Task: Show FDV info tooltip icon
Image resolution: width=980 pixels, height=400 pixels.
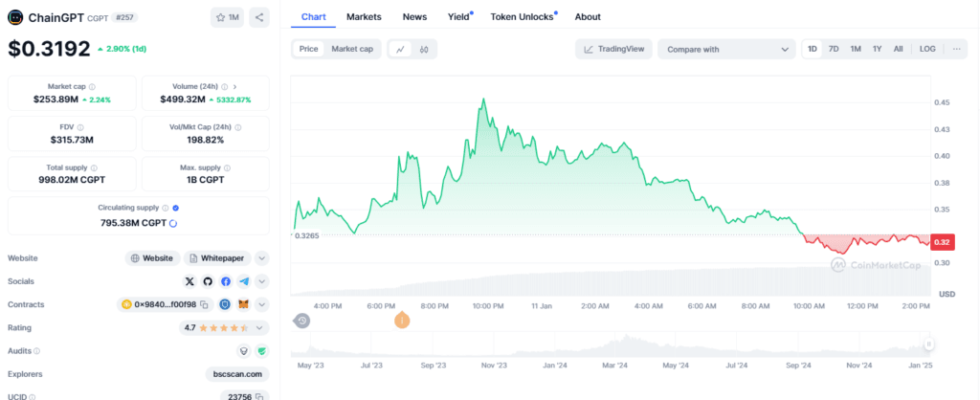Action: (80, 127)
